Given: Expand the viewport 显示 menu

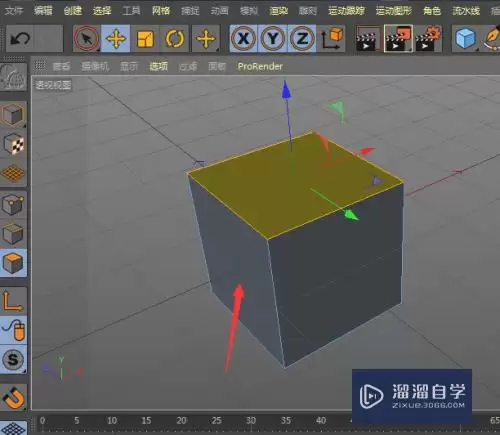Looking at the screenshot, I should [x=129, y=66].
